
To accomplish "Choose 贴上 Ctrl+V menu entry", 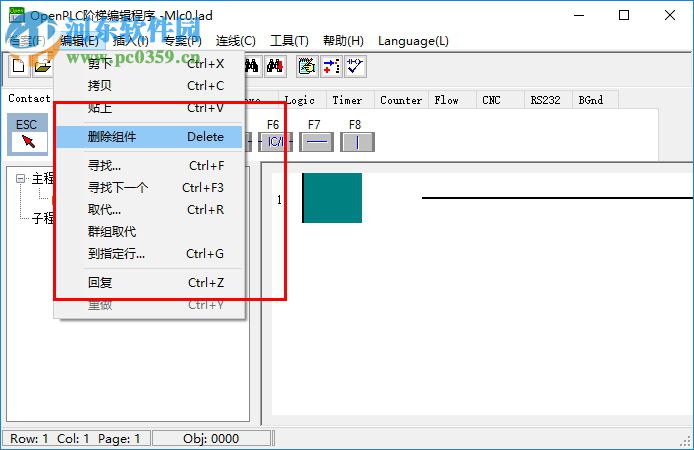I will pyautogui.click(x=149, y=108).
